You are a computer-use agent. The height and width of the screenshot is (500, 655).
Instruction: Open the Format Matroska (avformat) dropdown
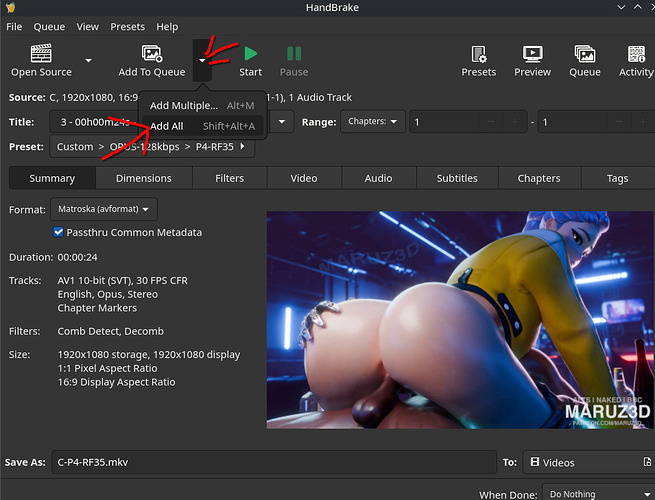click(x=104, y=209)
